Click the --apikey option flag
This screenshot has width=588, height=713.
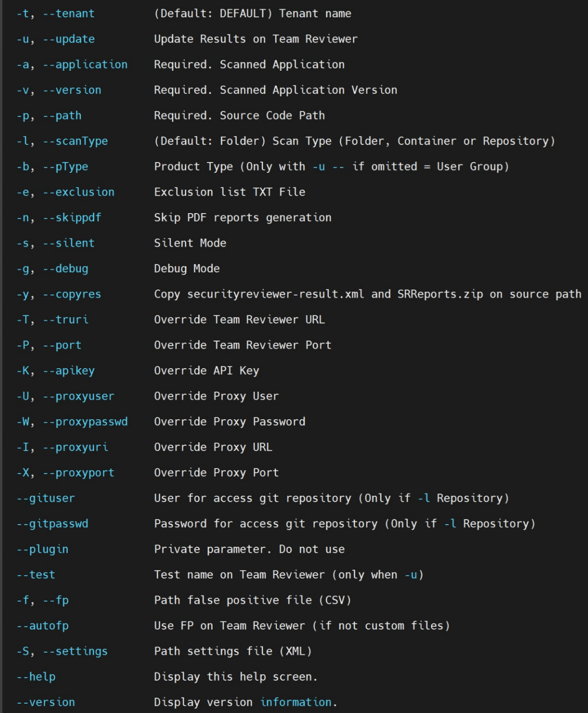[68, 371]
